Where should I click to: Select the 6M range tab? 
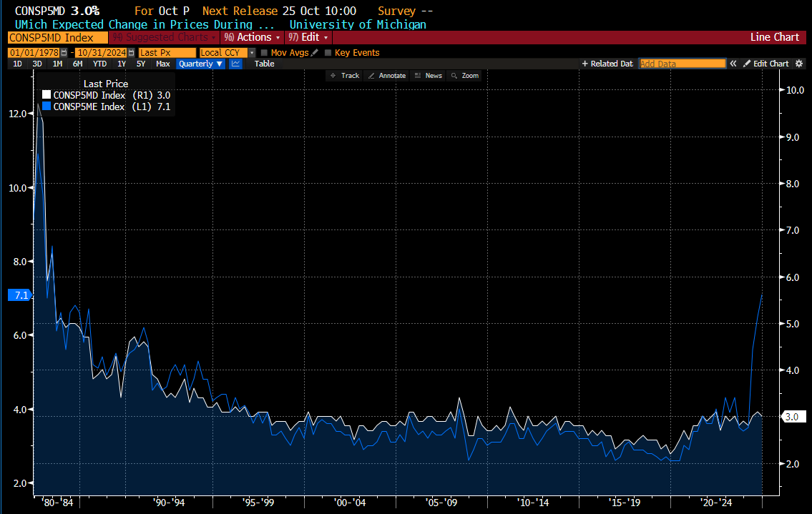pyautogui.click(x=78, y=64)
